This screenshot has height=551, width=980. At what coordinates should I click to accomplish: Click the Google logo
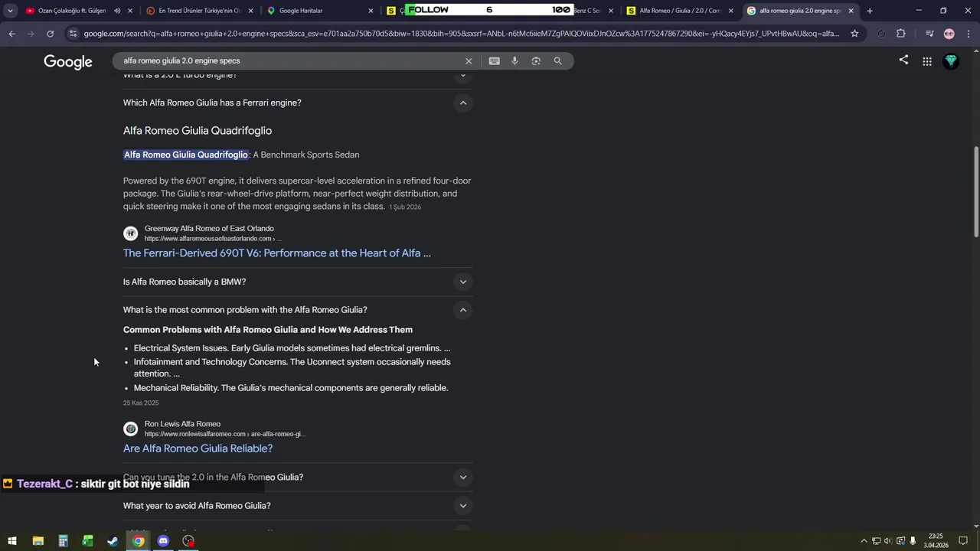(x=68, y=62)
